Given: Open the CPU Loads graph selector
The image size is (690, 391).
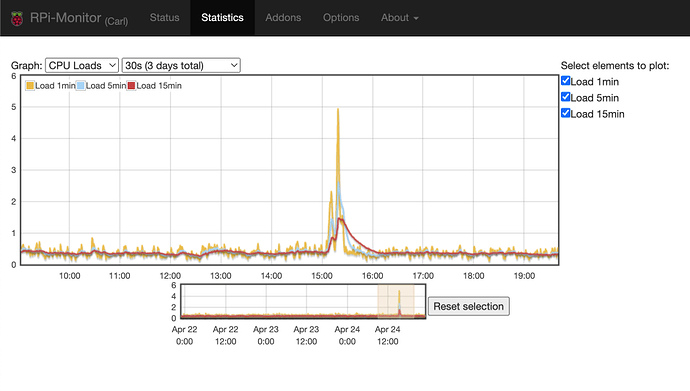Looking at the screenshot, I should tap(82, 66).
